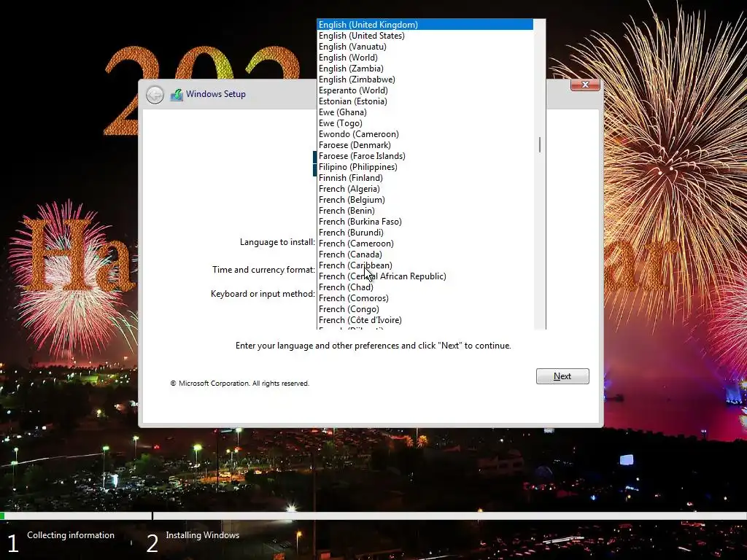Image resolution: width=747 pixels, height=560 pixels.
Task: Click the Time and currency format label
Action: click(x=263, y=270)
